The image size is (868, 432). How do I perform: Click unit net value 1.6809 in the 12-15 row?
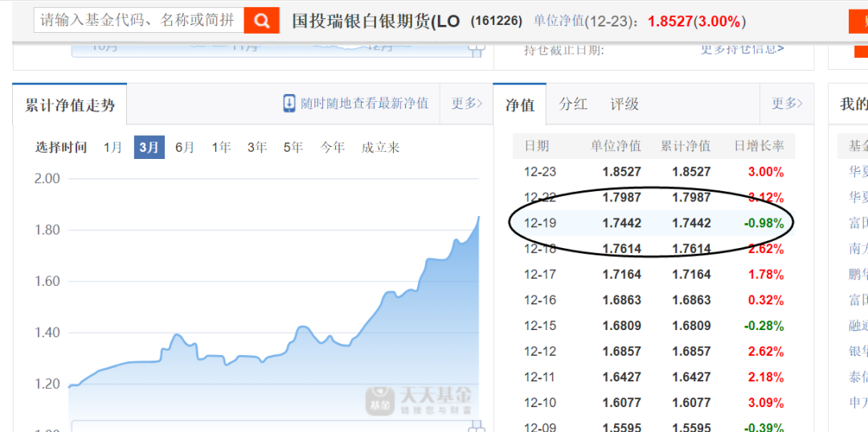621,326
